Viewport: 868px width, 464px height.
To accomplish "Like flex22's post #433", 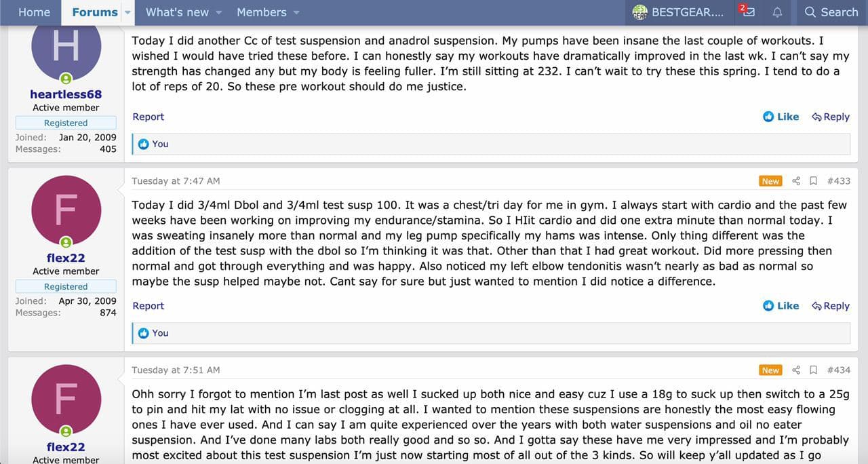I will coord(781,306).
